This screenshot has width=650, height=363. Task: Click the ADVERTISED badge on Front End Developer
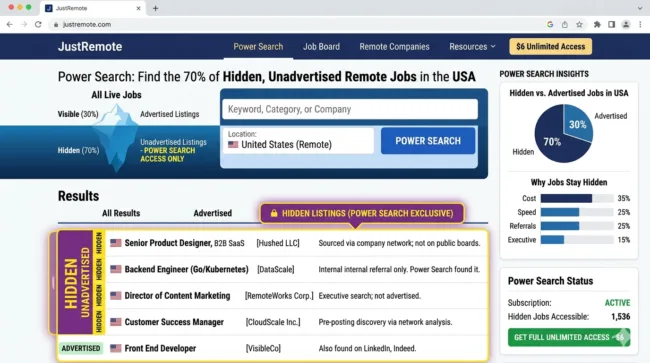point(81,348)
